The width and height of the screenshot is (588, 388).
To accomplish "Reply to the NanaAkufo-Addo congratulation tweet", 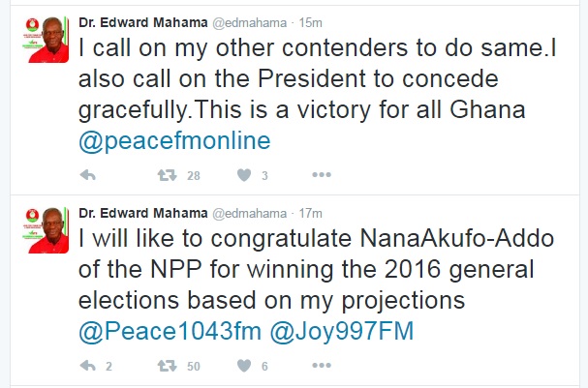I will pos(87,366).
